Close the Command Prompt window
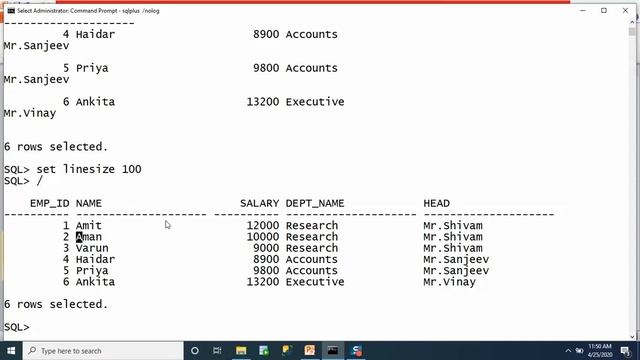 click(x=625, y=11)
